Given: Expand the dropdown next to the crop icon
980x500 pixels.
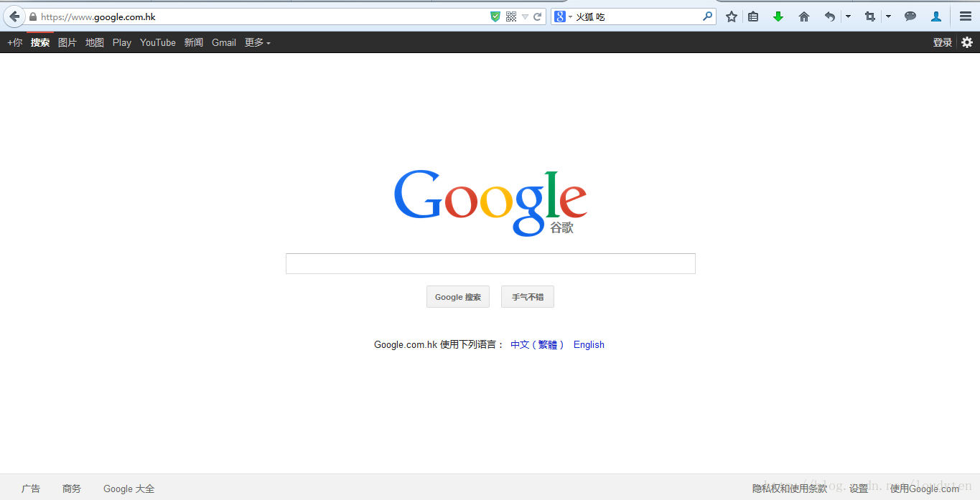Looking at the screenshot, I should 888,16.
